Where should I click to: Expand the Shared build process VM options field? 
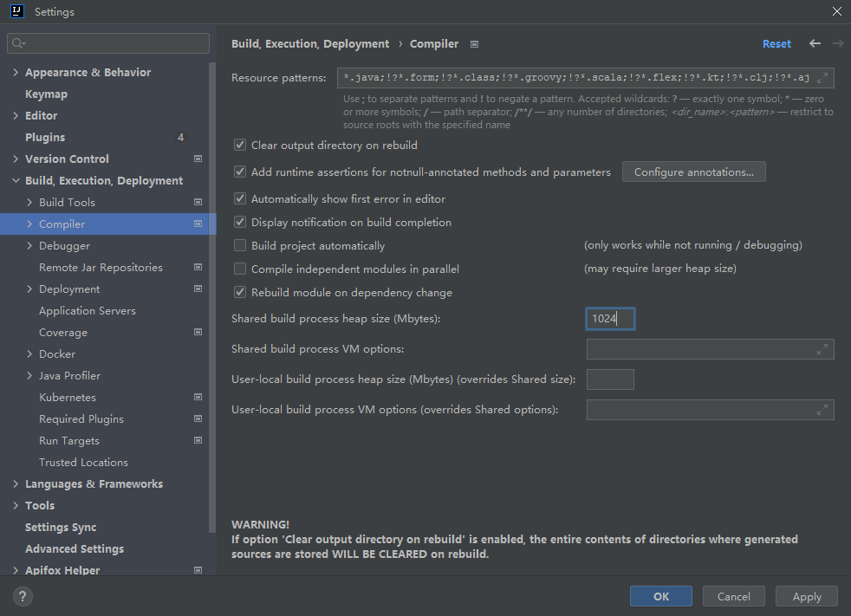[822, 349]
